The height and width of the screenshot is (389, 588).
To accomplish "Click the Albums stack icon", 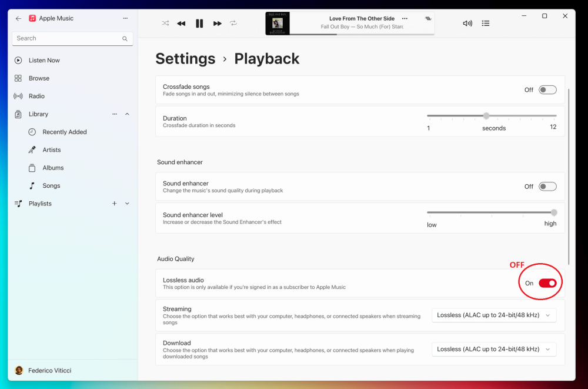I will click(x=32, y=168).
